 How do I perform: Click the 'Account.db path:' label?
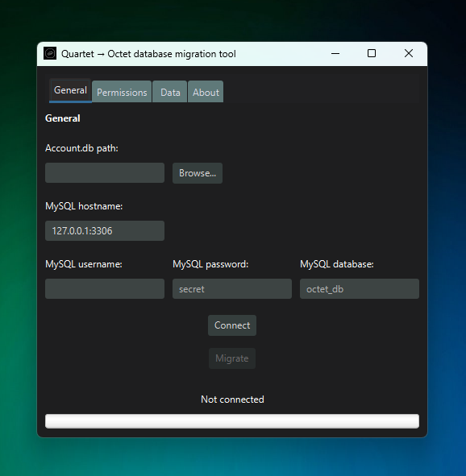coord(81,148)
